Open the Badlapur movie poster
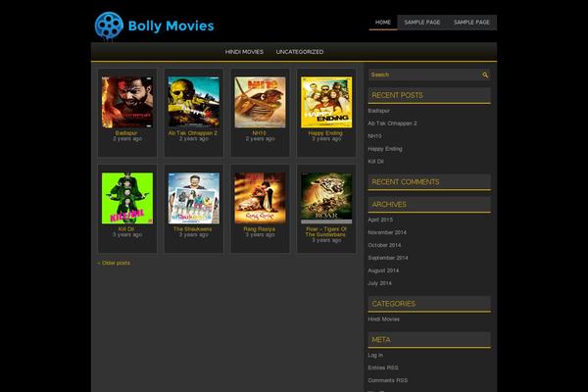Screen dimensions: 588x392 click(x=127, y=102)
